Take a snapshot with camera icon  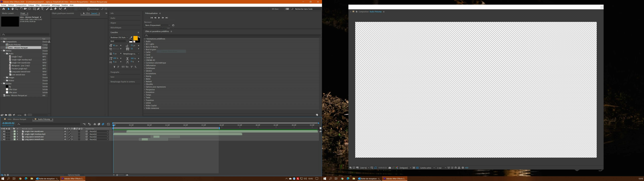390,168
